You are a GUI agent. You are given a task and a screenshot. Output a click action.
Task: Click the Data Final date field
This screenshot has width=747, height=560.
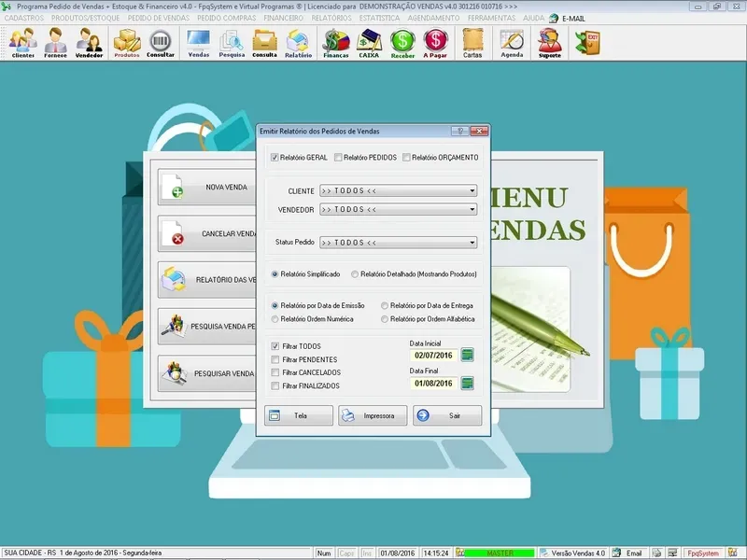(433, 384)
